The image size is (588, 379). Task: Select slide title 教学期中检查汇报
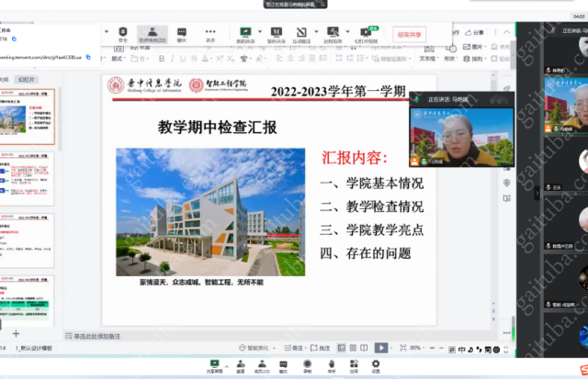pos(218,128)
